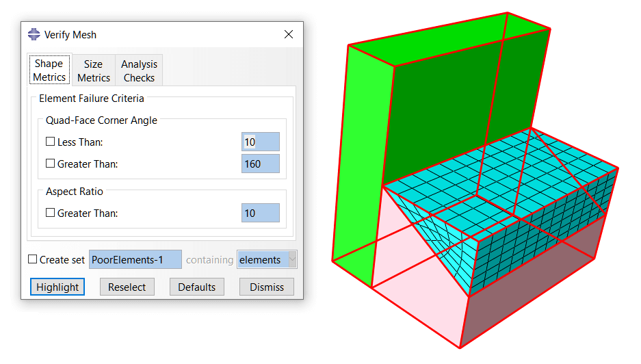Tick the Quad-Face Corner Angle Greater Than checkbox
This screenshot has height=364, width=641.
tap(50, 164)
